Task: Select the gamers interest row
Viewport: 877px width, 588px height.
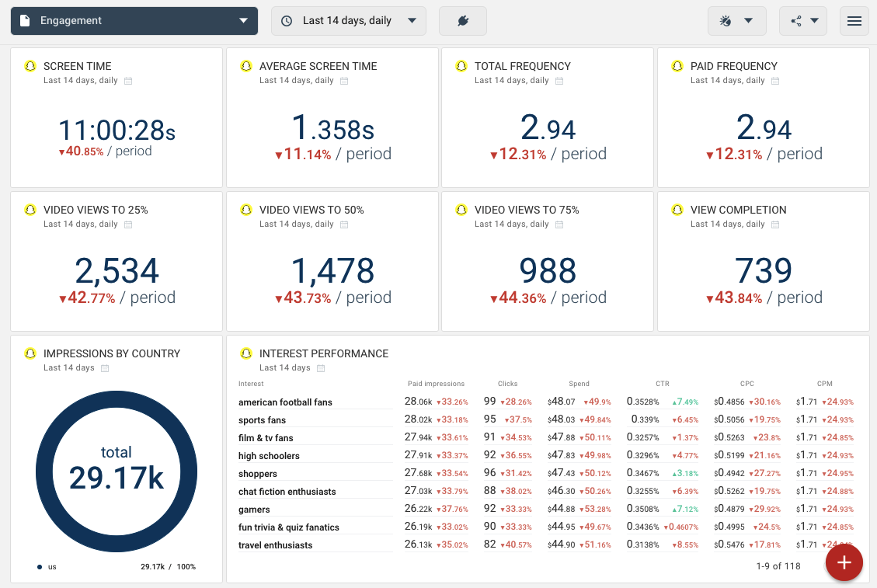Action: tap(547, 509)
